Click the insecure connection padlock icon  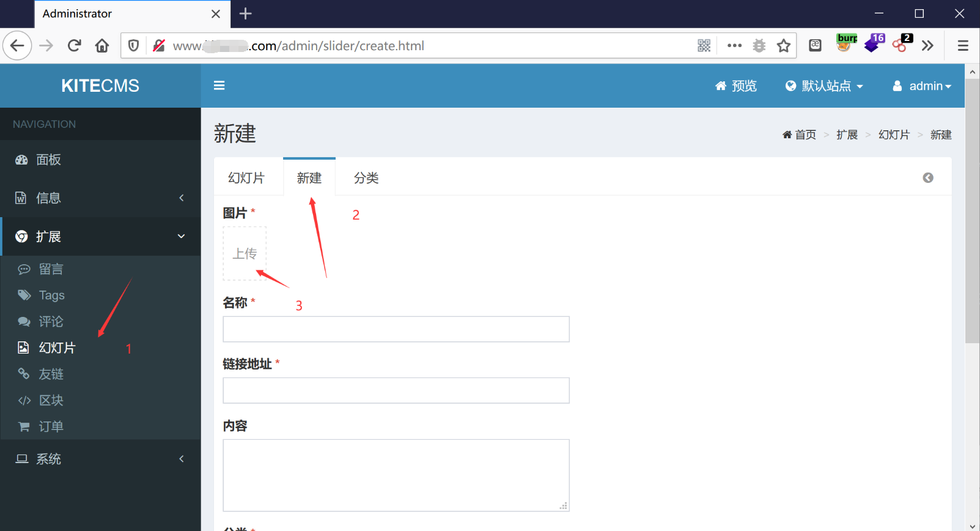159,46
